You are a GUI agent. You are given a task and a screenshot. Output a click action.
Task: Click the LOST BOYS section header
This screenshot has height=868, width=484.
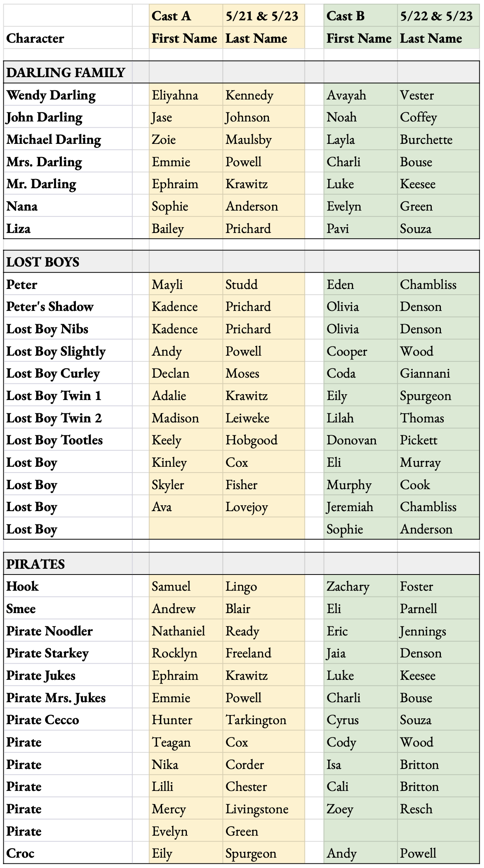pyautogui.click(x=43, y=262)
